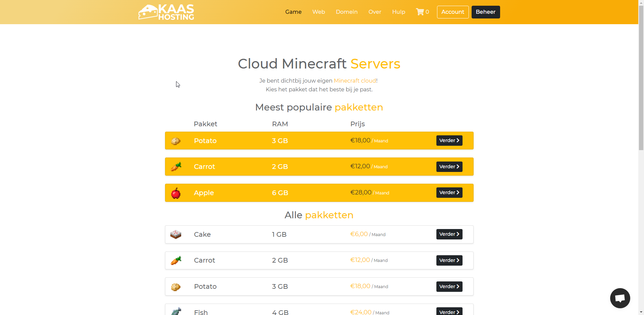The width and height of the screenshot is (644, 315).
Task: Choose Verder for the Apple 6 GB package
Action: click(449, 193)
